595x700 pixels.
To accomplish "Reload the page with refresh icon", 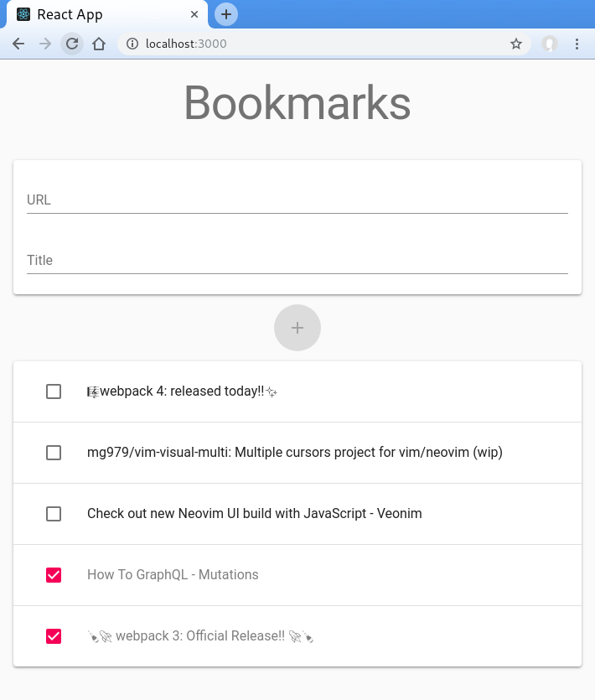I will pos(73,44).
